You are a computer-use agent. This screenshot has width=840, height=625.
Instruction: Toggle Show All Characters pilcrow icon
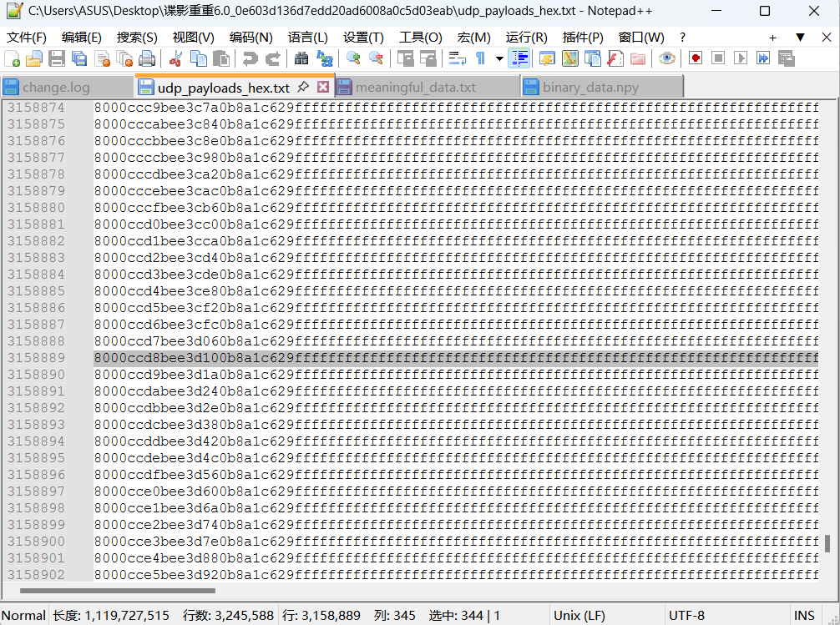[481, 58]
